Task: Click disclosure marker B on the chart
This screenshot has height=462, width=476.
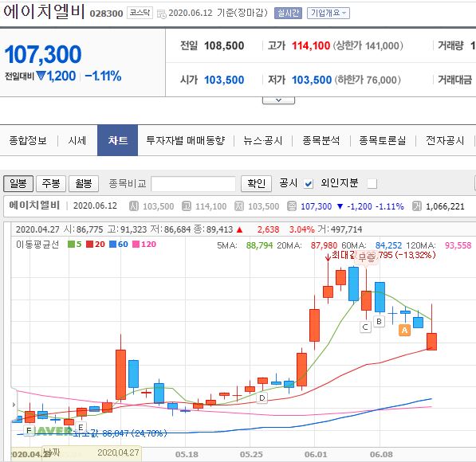Action: click(379, 322)
